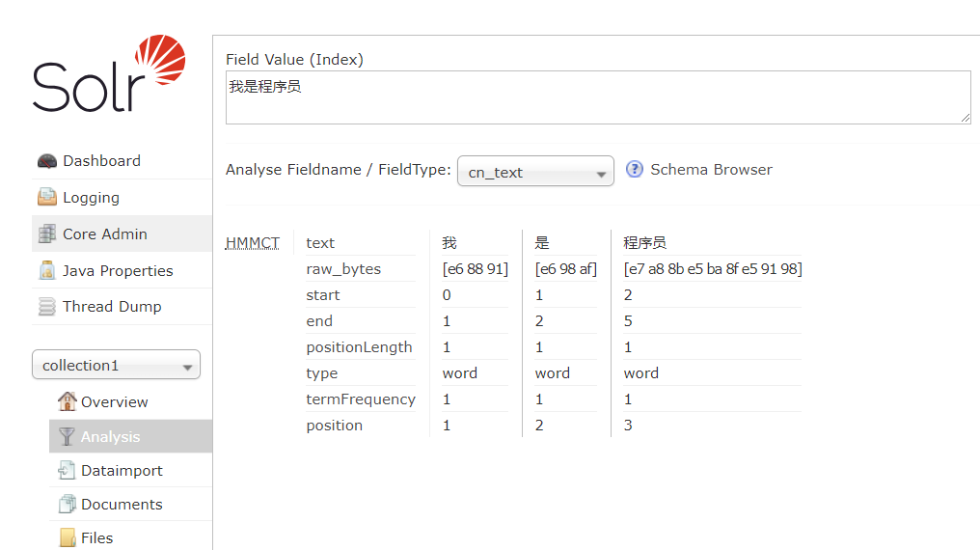The width and height of the screenshot is (980, 550).
Task: Click the Thread Dump stack icon
Action: (46, 307)
